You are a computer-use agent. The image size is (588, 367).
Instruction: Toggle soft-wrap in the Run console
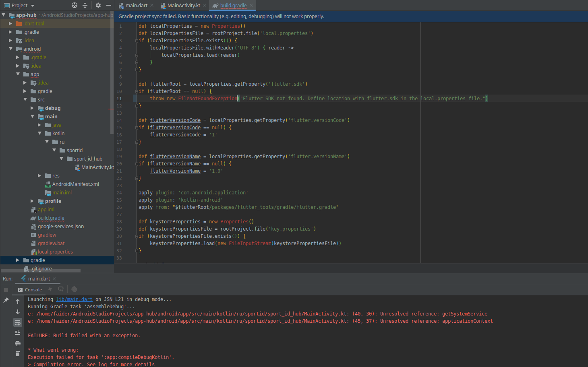click(x=18, y=322)
